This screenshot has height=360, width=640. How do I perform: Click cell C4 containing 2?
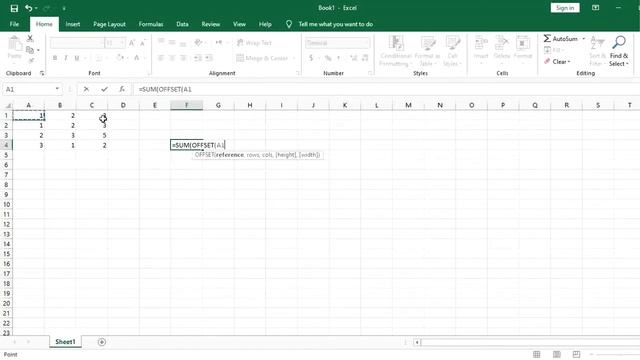[x=91, y=145]
